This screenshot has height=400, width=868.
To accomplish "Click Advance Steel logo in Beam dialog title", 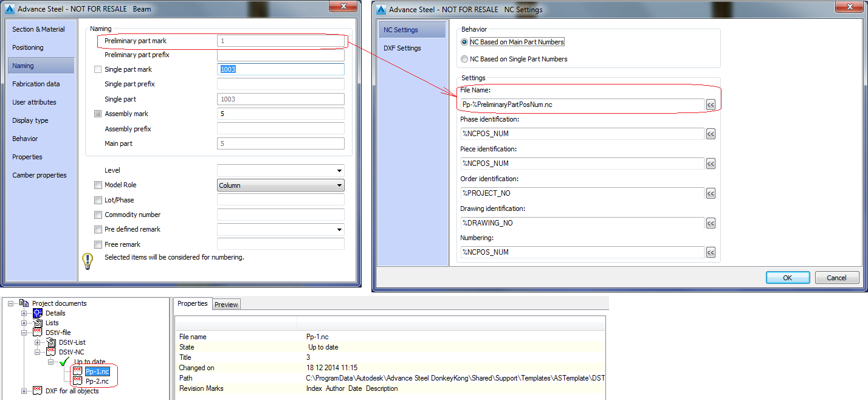I will (9, 9).
